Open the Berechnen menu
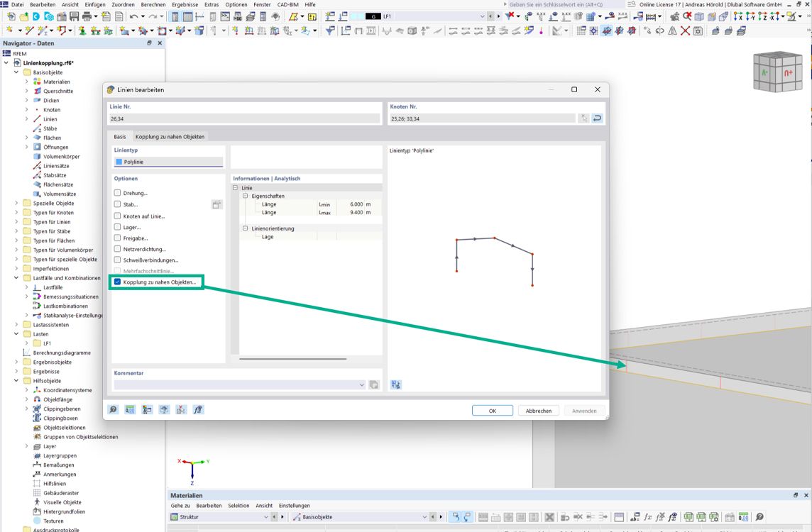Viewport: 812px width, 532px height. tap(153, 4)
